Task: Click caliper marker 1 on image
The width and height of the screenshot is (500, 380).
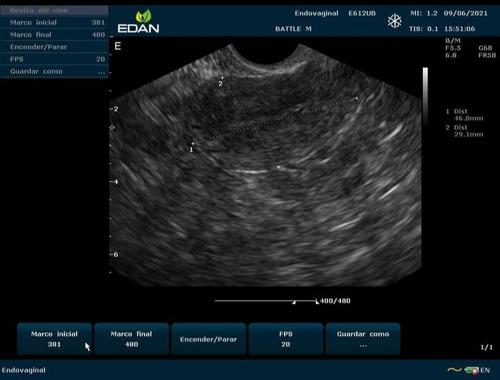Action: click(x=191, y=149)
